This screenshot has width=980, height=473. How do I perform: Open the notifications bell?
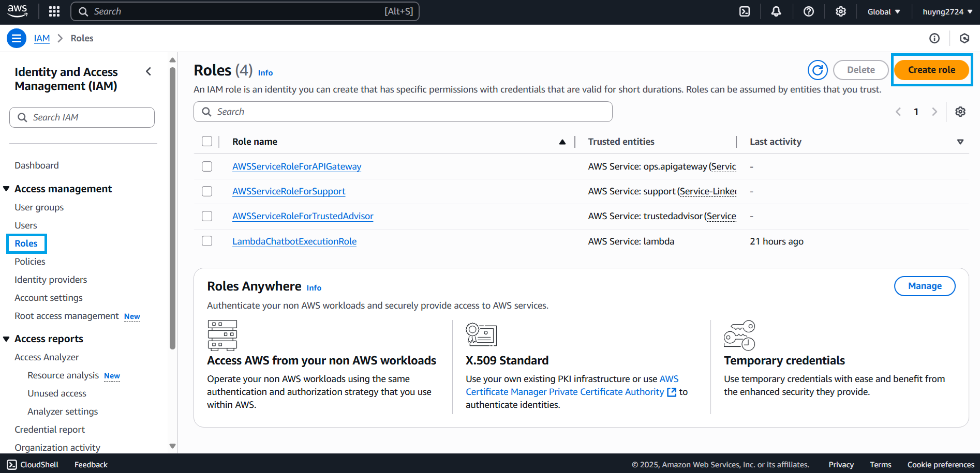click(776, 11)
